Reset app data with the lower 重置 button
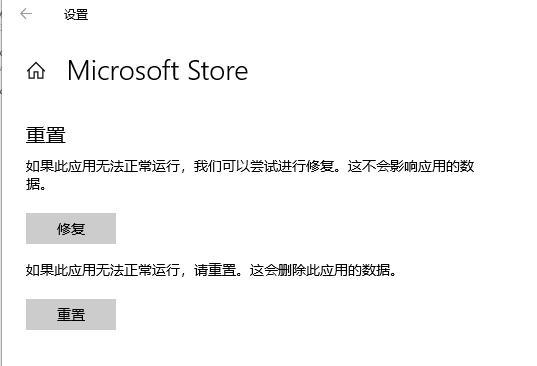Image resolution: width=537 pixels, height=366 pixels. (71, 314)
